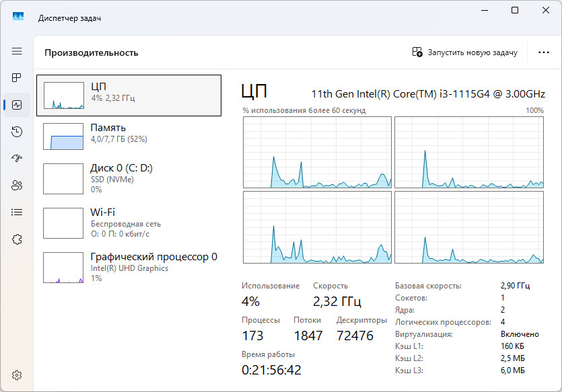Click the processes count 173
Screen dimensions: 562x392
252,336
